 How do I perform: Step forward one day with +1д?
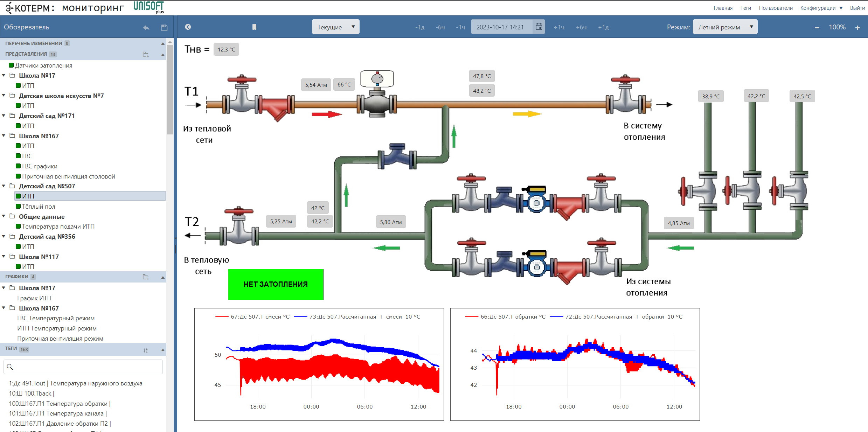point(603,27)
